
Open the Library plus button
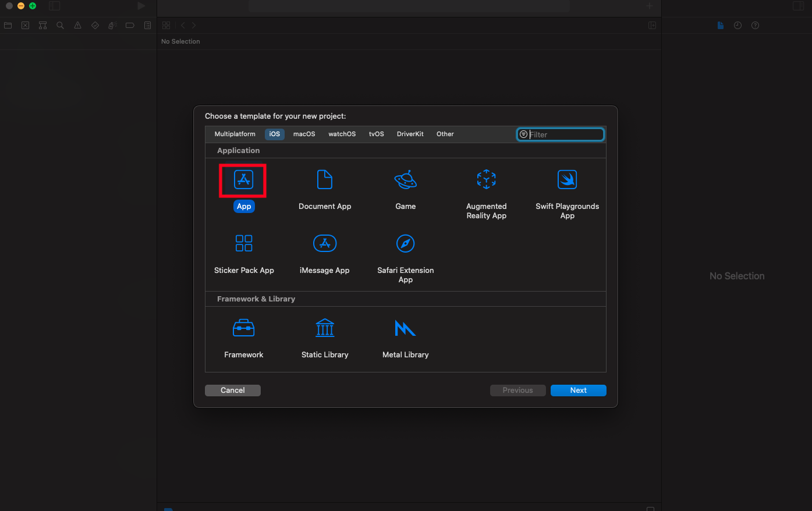point(650,6)
